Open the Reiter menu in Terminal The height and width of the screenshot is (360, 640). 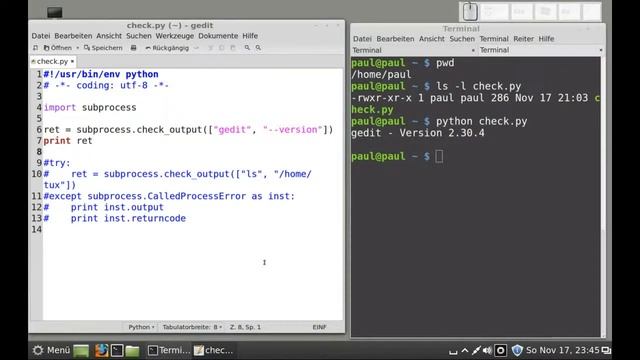(523, 39)
